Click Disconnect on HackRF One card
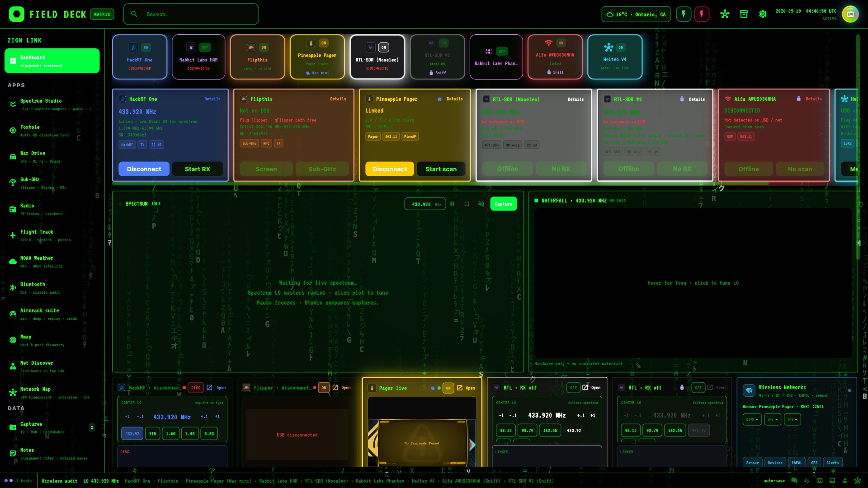This screenshot has width=868, height=488. (144, 169)
